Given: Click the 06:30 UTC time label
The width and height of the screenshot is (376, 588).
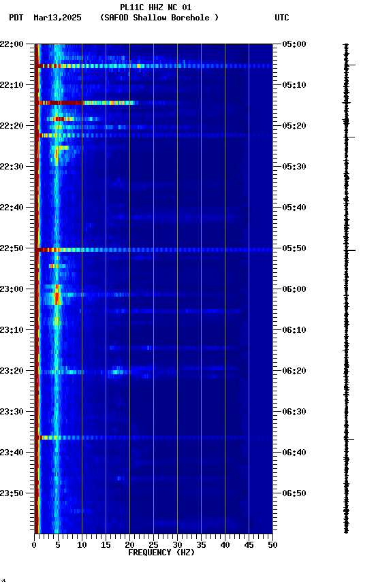Looking at the screenshot, I should click(x=294, y=412).
